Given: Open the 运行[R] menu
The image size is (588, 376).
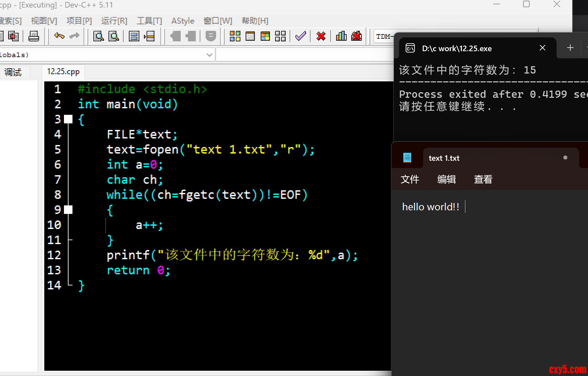Looking at the screenshot, I should pyautogui.click(x=114, y=21).
